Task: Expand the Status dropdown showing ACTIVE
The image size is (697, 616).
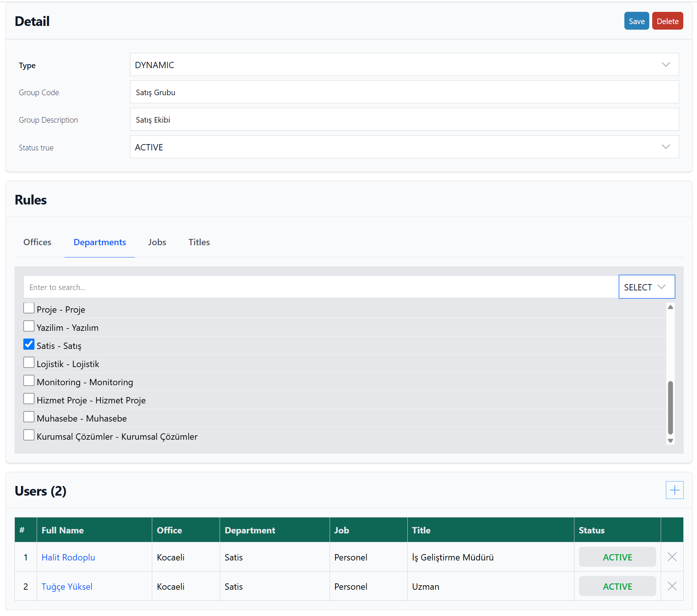Action: pos(404,147)
